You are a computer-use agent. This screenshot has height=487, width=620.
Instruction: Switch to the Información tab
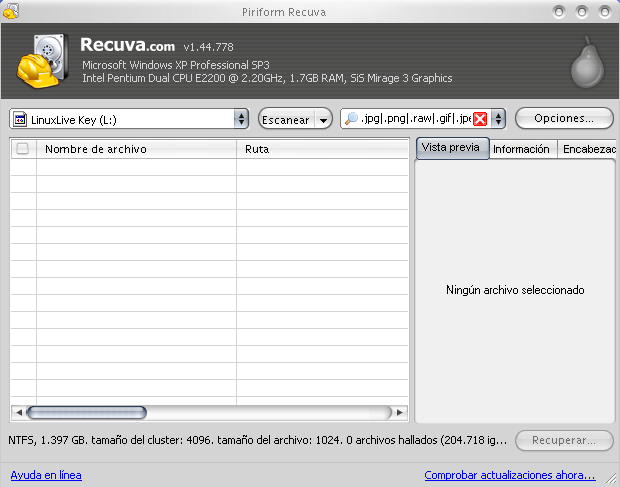pyautogui.click(x=523, y=149)
